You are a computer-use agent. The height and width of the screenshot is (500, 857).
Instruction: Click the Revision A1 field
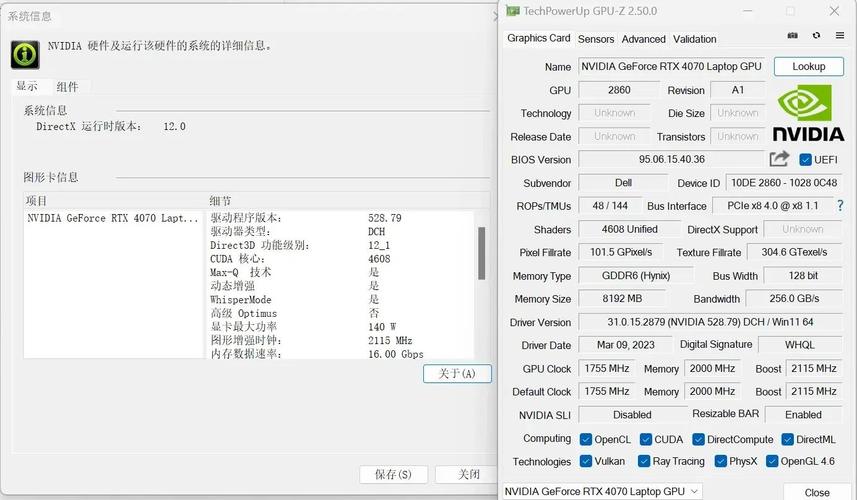click(x=737, y=90)
